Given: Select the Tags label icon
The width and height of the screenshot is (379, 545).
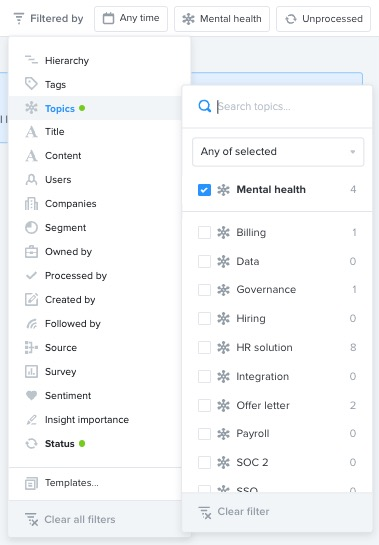Looking at the screenshot, I should click(31, 84).
